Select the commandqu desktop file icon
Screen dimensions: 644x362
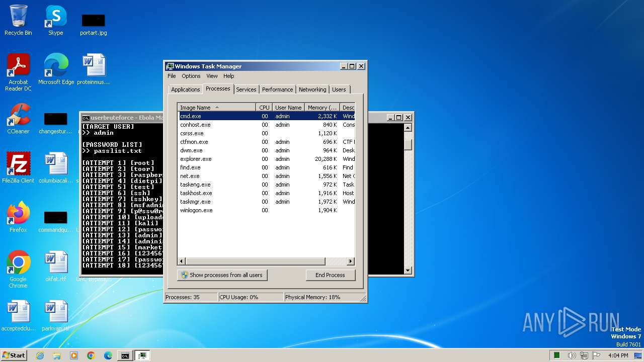click(55, 221)
